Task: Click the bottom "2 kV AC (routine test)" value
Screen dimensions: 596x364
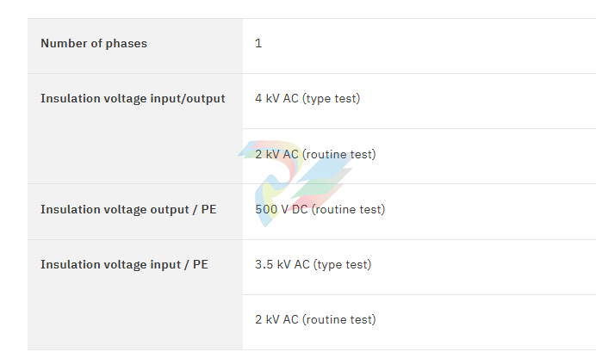Action: (x=315, y=319)
